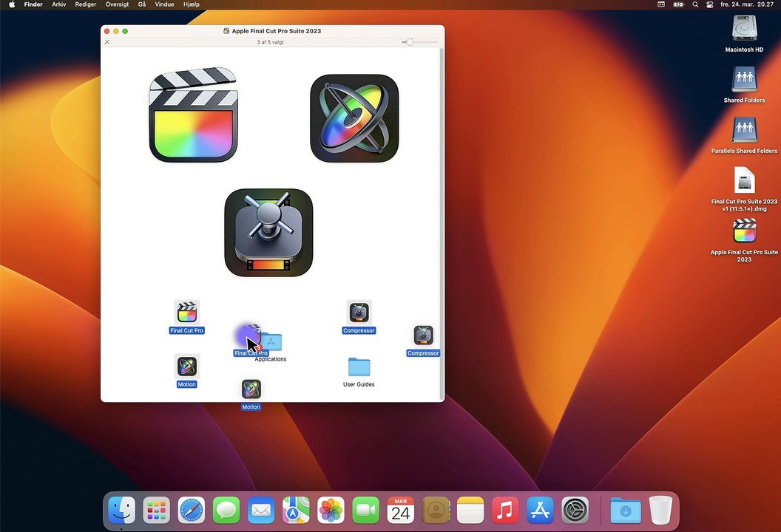Open Calendar from the Dock
781x532 pixels.
(400, 510)
